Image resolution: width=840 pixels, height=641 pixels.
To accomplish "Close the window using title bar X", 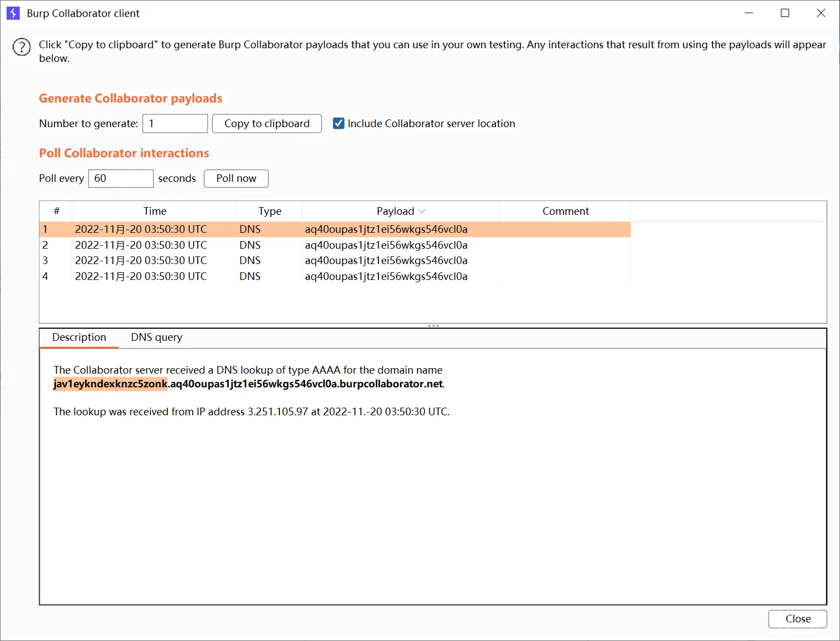I will (821, 13).
